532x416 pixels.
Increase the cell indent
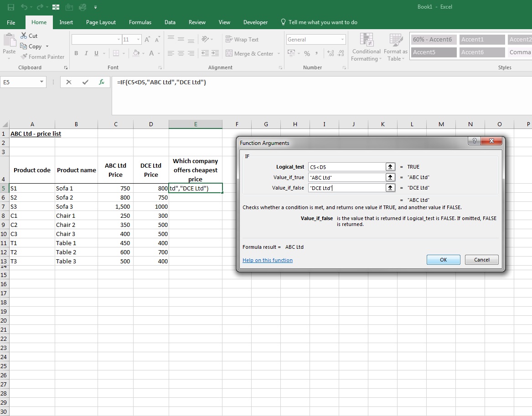pos(215,53)
